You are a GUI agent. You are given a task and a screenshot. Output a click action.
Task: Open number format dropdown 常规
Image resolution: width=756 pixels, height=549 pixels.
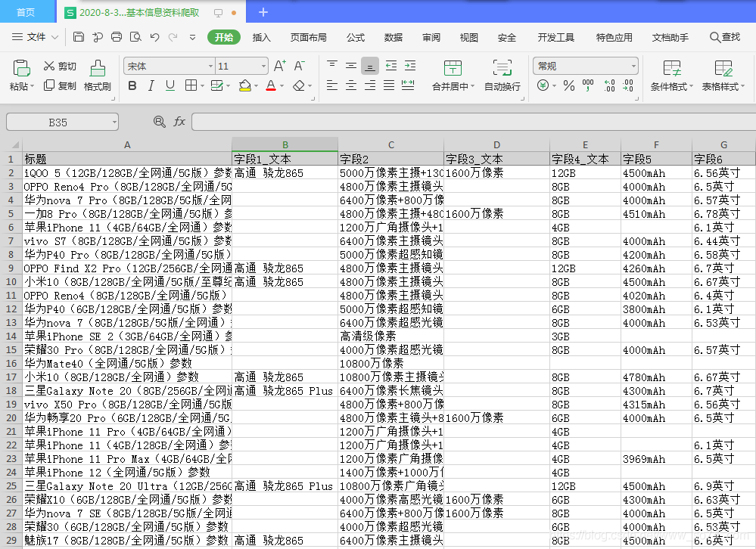click(x=633, y=66)
